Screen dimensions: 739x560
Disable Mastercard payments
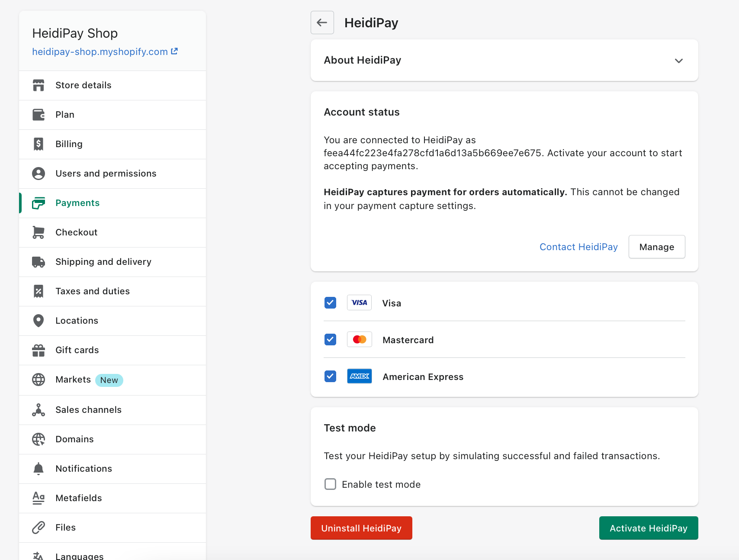click(x=330, y=339)
